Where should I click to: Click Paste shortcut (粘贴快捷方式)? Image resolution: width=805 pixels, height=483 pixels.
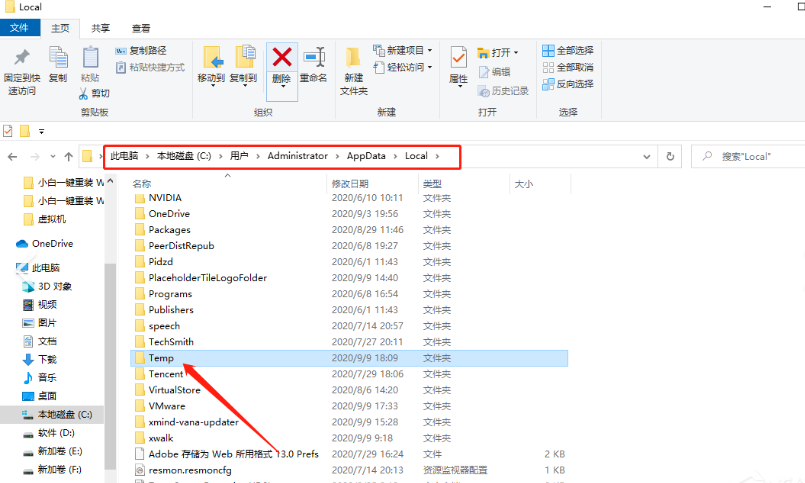150,67
